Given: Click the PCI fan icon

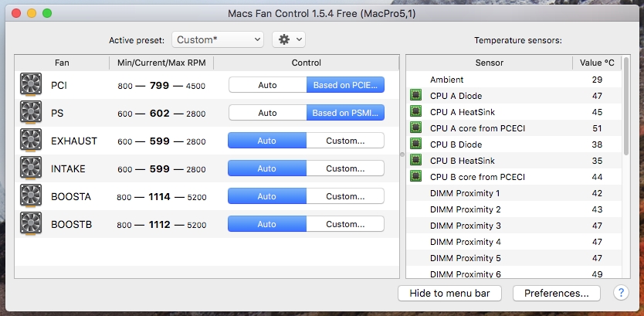Looking at the screenshot, I should click(31, 85).
